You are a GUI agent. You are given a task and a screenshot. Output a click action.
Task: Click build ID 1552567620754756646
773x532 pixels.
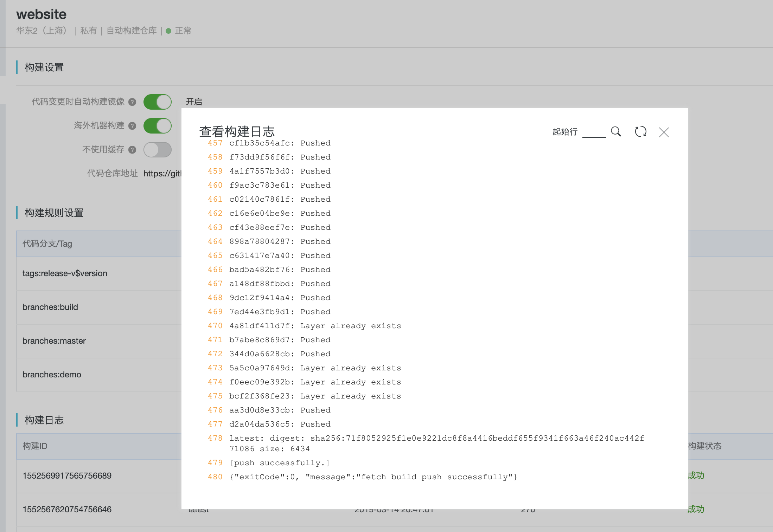pos(67,510)
